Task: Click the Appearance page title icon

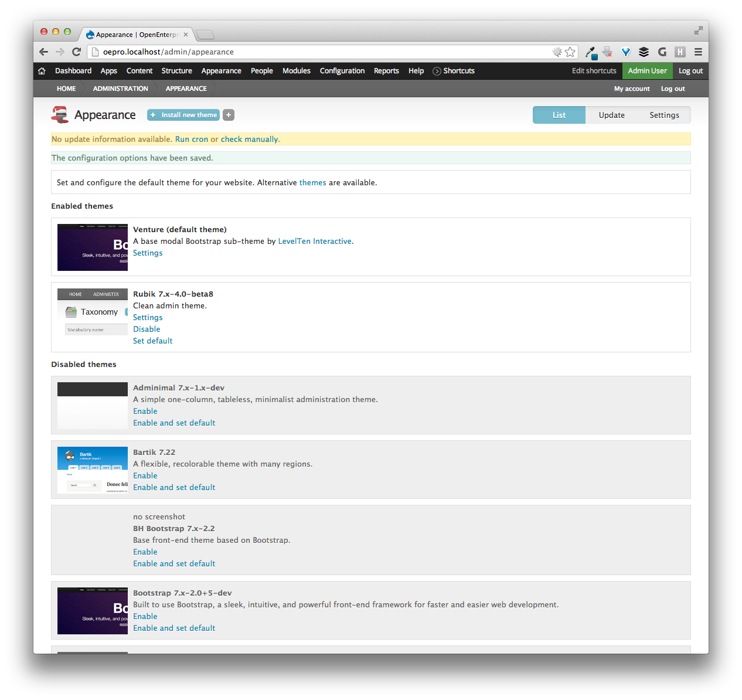Action: click(x=60, y=115)
